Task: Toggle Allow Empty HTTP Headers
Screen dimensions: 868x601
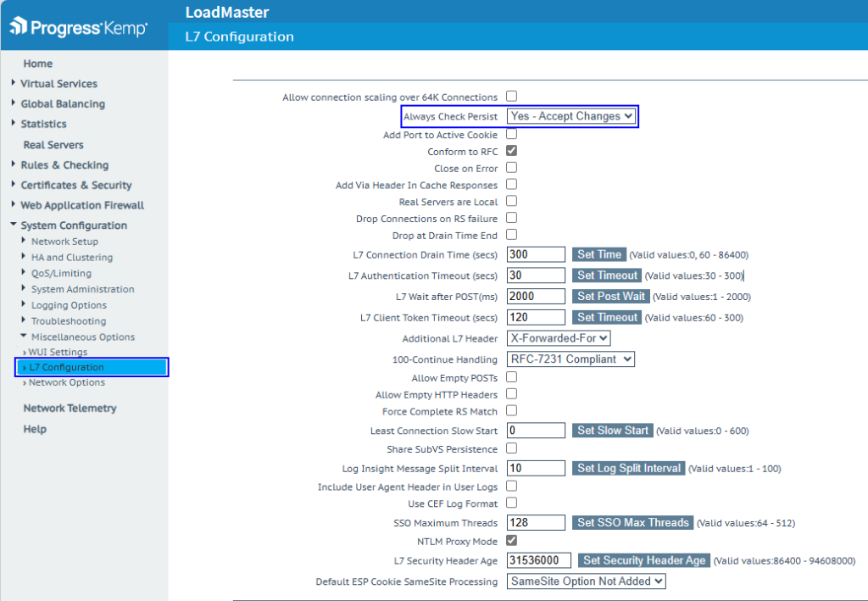Action: 511,393
